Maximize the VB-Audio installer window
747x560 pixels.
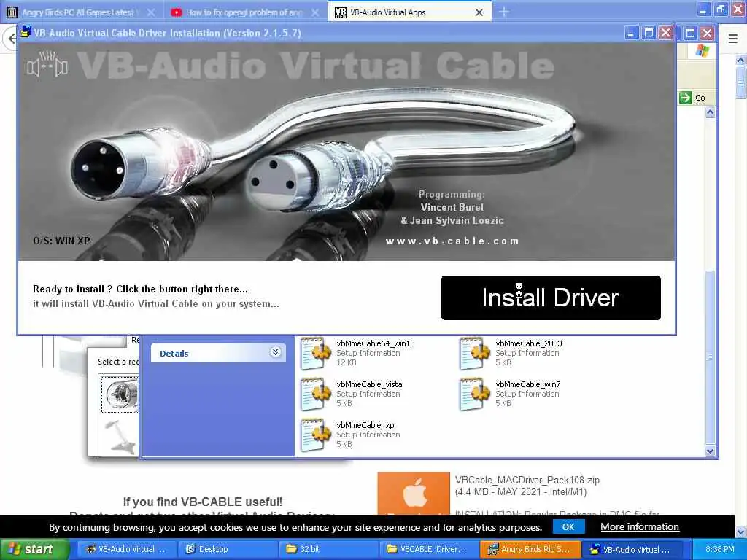649,34
